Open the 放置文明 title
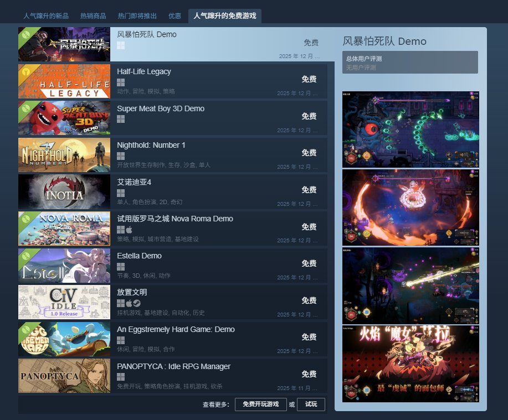 (132, 292)
